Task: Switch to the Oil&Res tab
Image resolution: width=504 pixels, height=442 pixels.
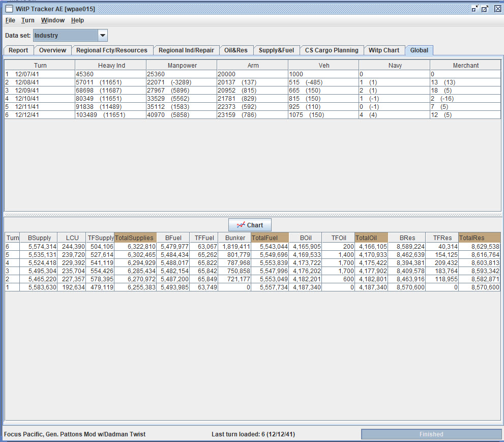Action: (x=236, y=50)
